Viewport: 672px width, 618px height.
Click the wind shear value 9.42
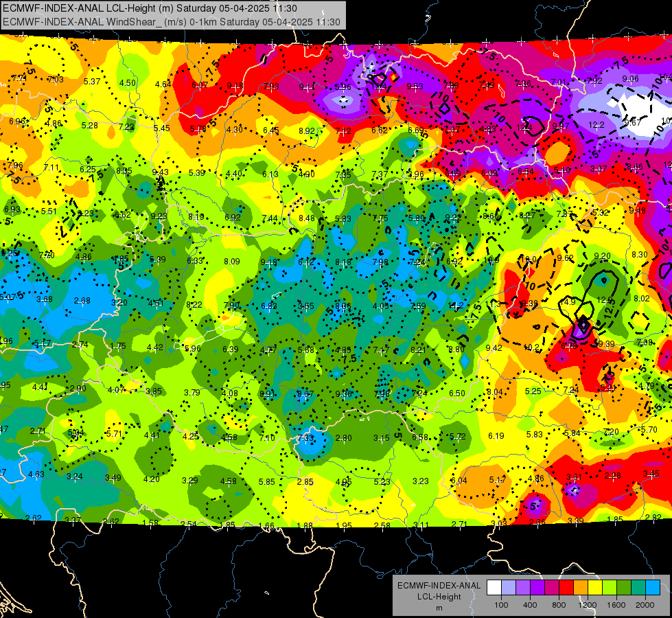pyautogui.click(x=494, y=347)
